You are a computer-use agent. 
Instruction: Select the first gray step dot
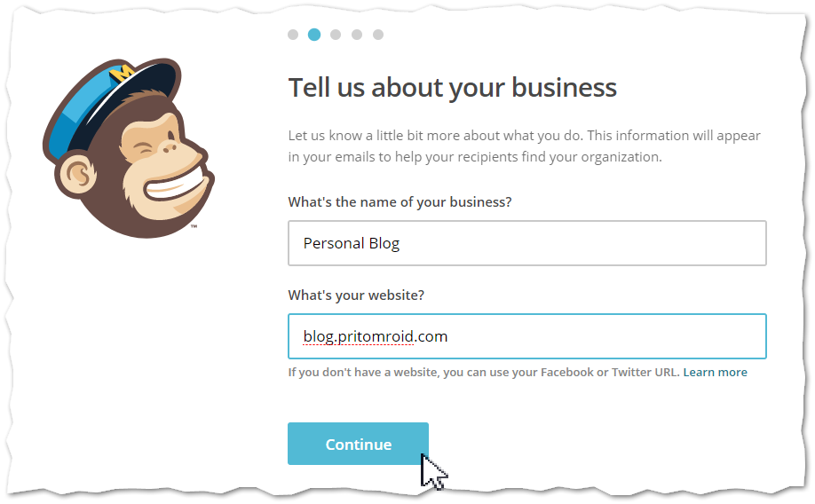click(x=293, y=35)
